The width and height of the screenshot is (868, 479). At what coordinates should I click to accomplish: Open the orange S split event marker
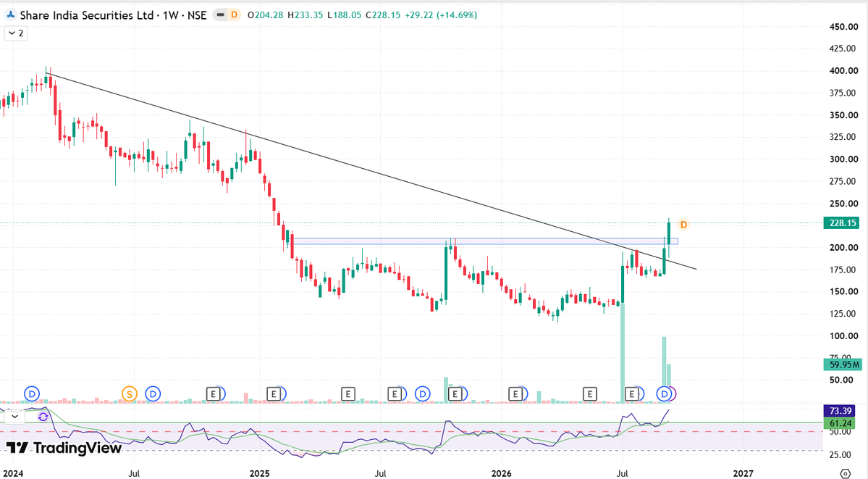click(x=130, y=394)
